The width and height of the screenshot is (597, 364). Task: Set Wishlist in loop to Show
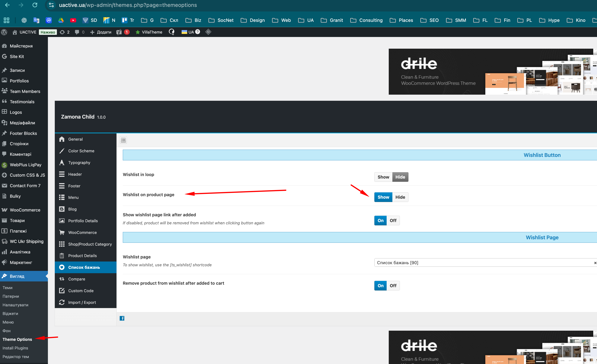383,177
